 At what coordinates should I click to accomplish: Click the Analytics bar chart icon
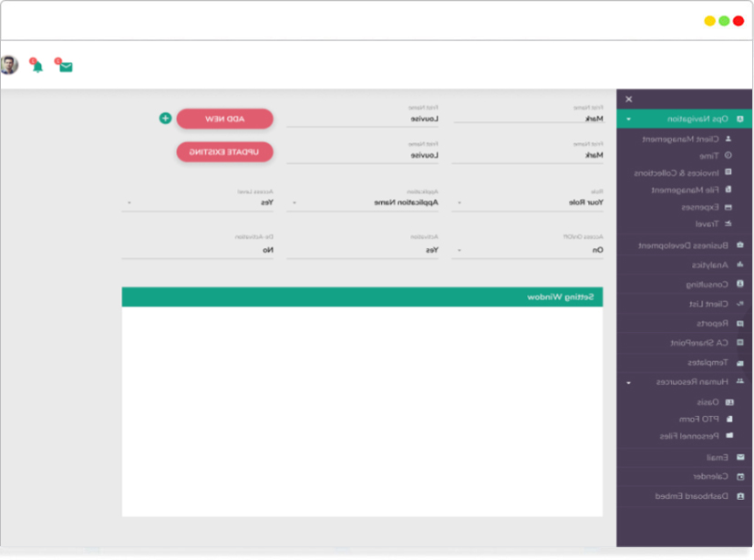[739, 265]
